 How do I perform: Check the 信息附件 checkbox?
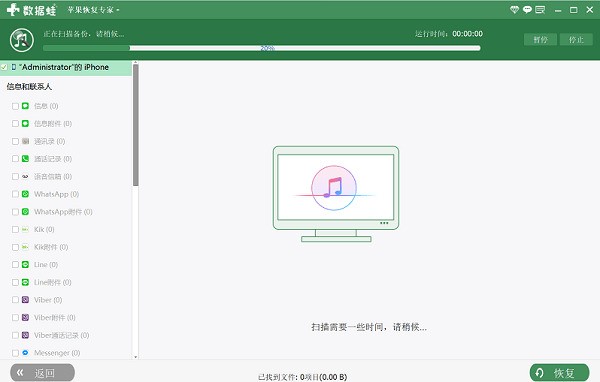pyautogui.click(x=15, y=124)
